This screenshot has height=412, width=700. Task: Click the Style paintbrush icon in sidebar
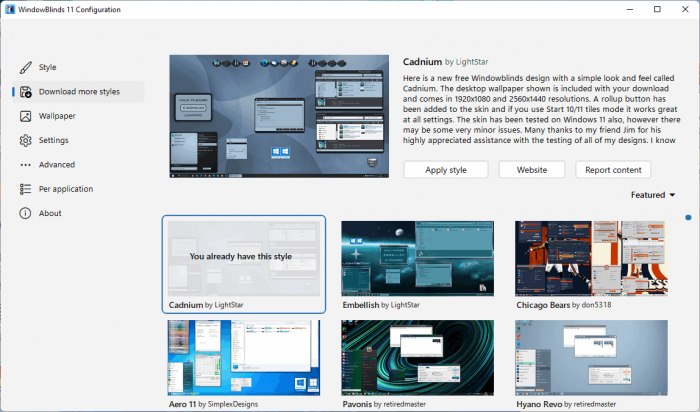point(25,67)
